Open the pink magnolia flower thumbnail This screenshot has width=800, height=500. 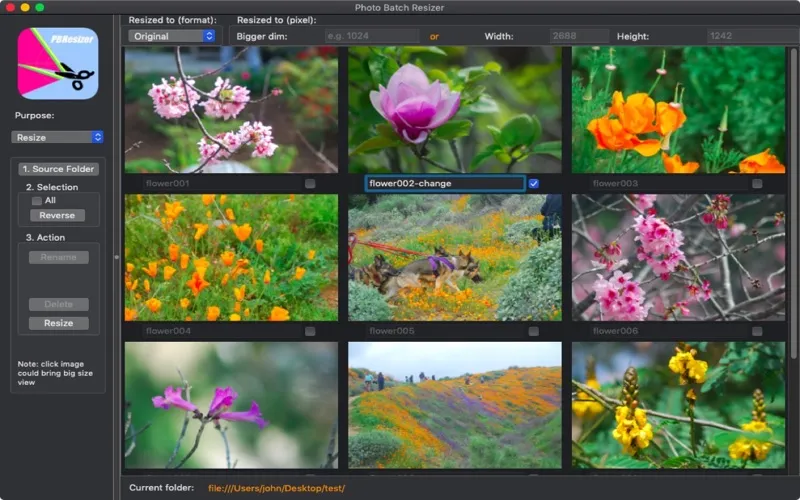pos(455,110)
